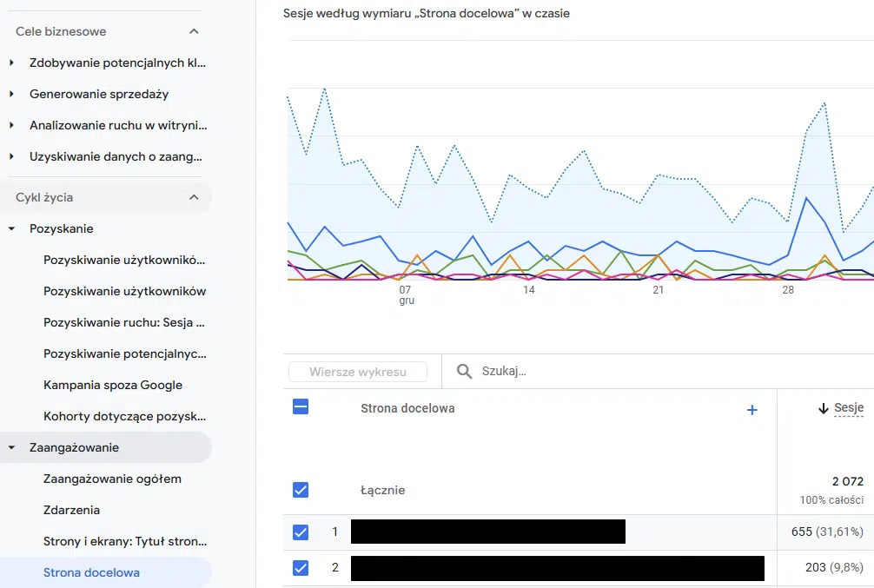Collapse the Cele biznesowe section
Viewport: 874px width, 588px height.
pyautogui.click(x=194, y=31)
